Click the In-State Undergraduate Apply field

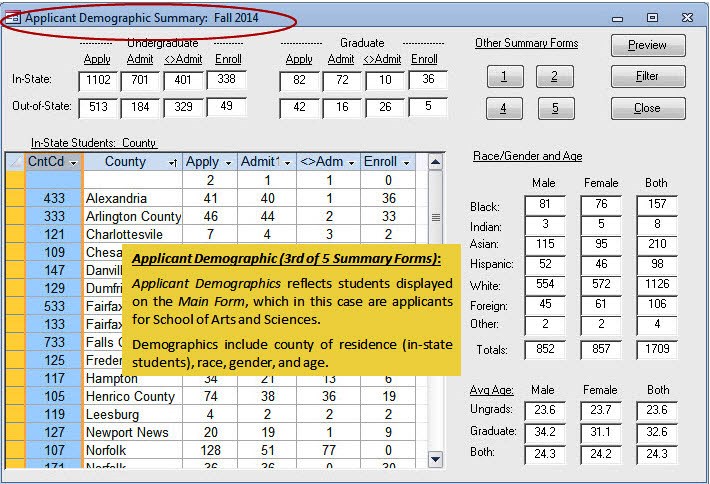pos(98,80)
